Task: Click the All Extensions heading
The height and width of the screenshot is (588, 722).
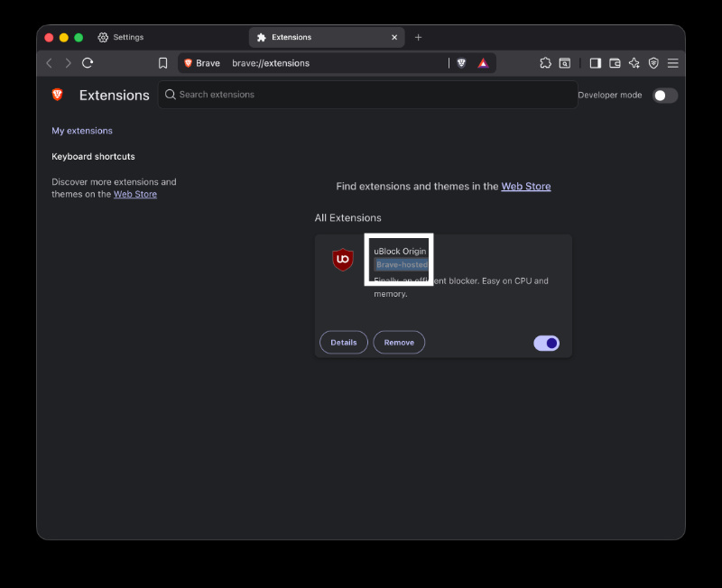Action: tap(347, 218)
